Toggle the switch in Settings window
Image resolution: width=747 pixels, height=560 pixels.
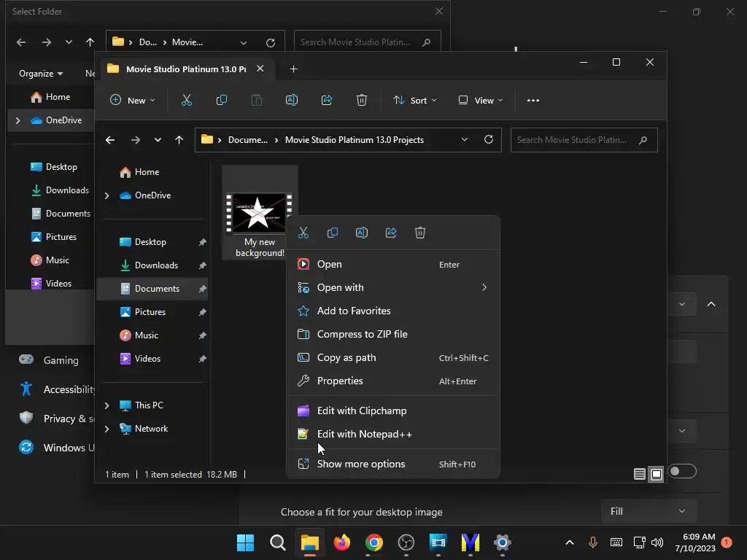tap(682, 472)
